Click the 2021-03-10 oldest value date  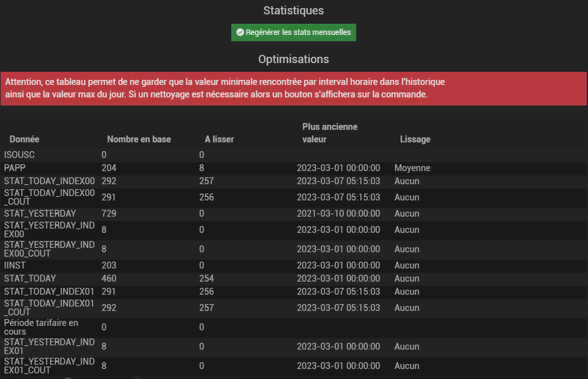coord(338,214)
